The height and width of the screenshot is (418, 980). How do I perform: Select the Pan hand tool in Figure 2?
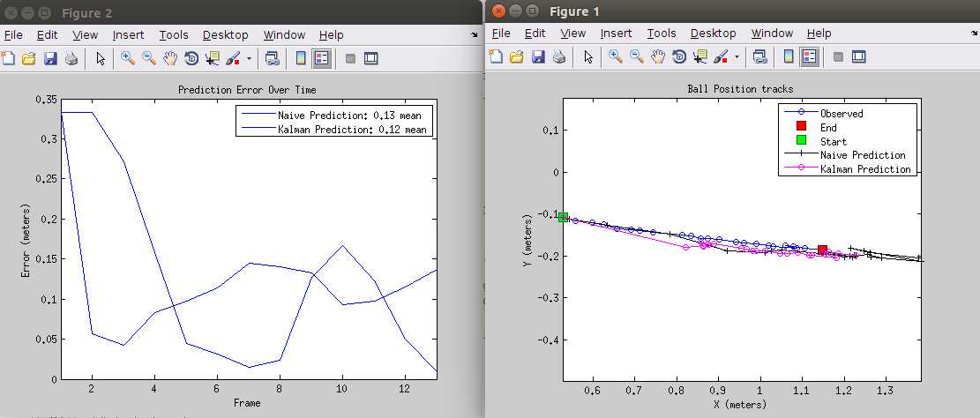coord(170,59)
